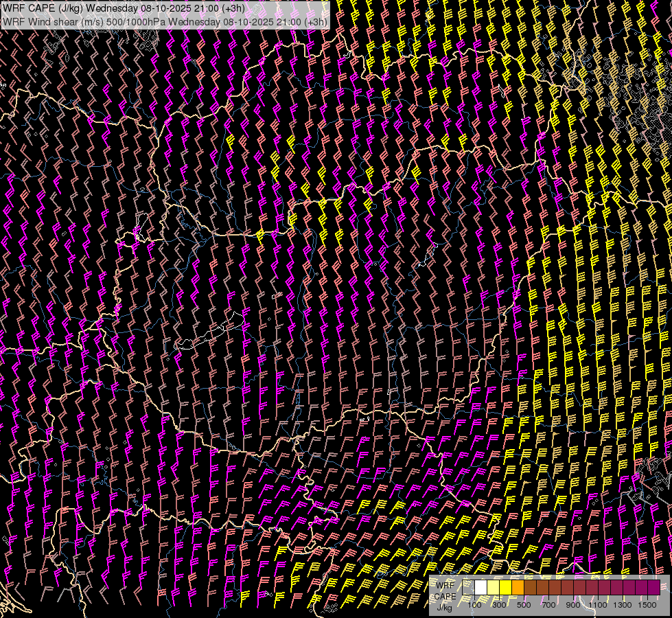Click the 1500 label on the legend
Screen dimensions: 672x618
tap(647, 605)
